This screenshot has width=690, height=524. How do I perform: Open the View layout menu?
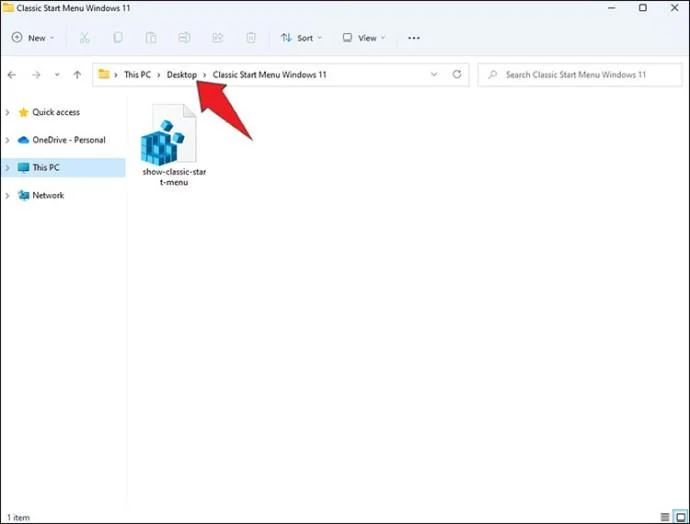[364, 38]
